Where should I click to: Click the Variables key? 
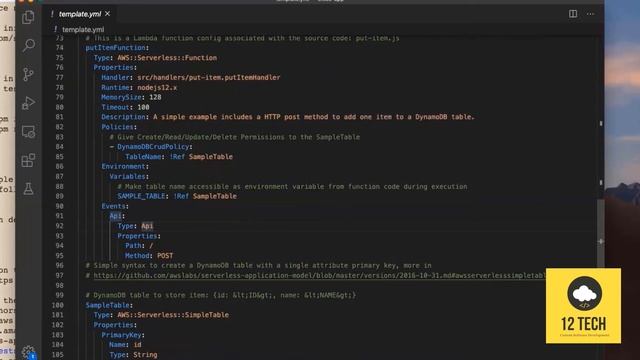point(127,176)
